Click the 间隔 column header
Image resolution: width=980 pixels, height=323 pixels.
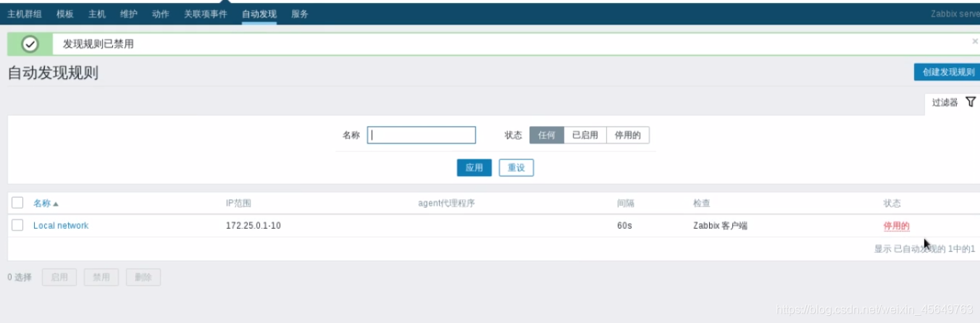pyautogui.click(x=626, y=204)
